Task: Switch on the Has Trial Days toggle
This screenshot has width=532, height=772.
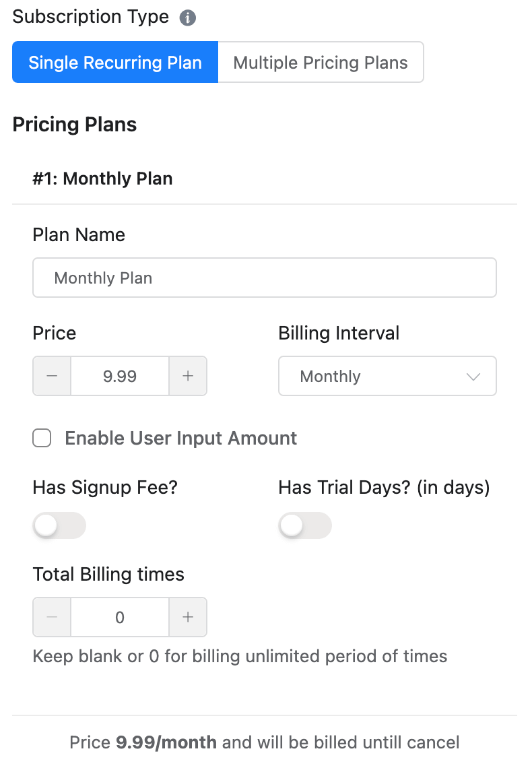Action: (305, 525)
